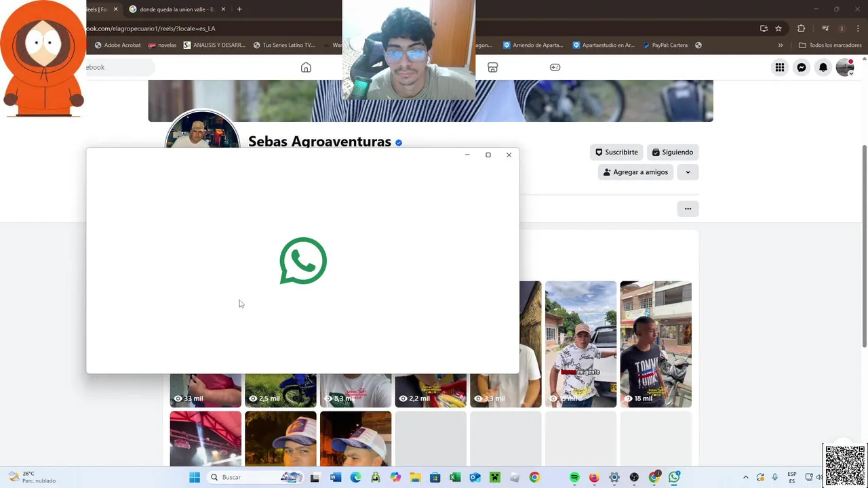Bookmark this page with star icon
Image resolution: width=868 pixels, height=488 pixels.
[x=778, y=28]
